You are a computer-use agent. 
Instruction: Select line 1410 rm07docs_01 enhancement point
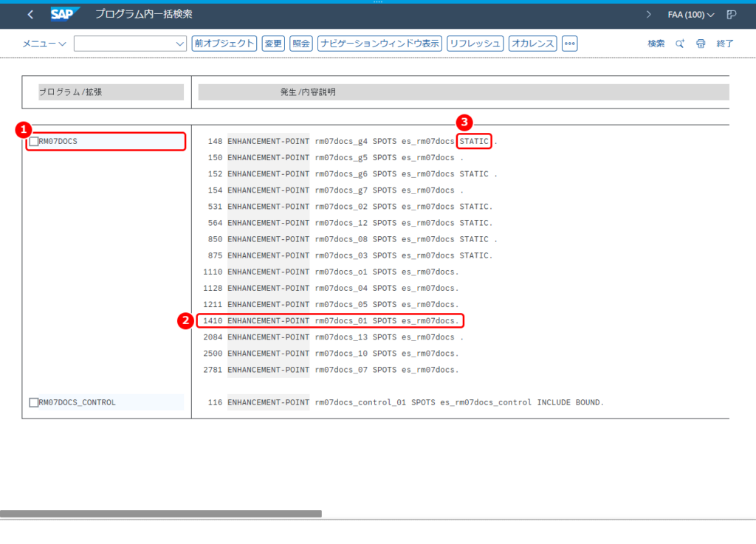pyautogui.click(x=331, y=321)
